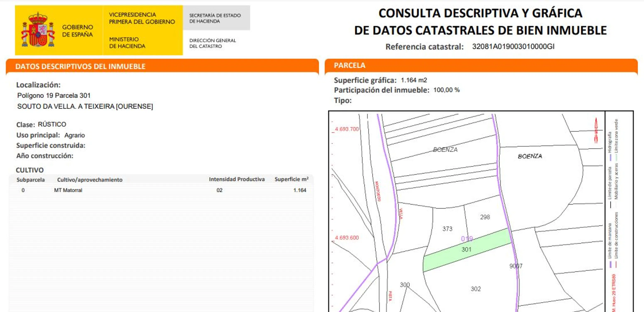Click the black Límite de parcela legend line

[610, 204]
